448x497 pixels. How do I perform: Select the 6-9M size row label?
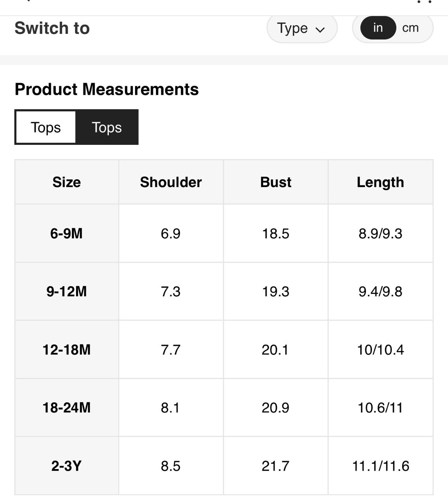[x=67, y=233]
